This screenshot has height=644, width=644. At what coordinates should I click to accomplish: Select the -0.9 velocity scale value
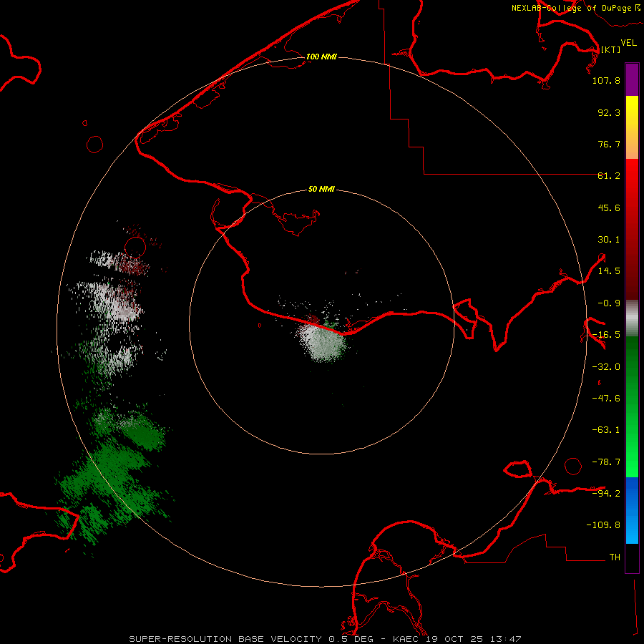click(x=609, y=303)
